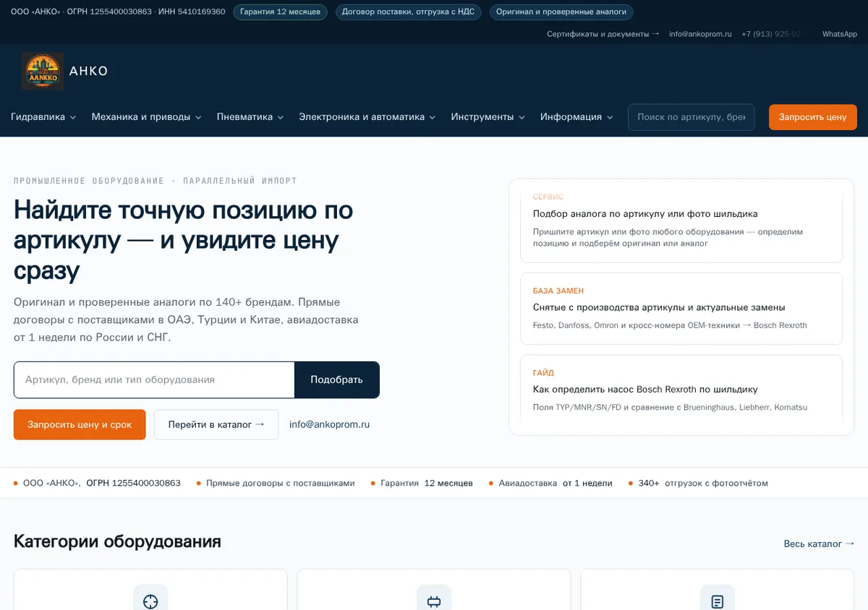The height and width of the screenshot is (610, 868).
Task: Click Запросить цену и срок button
Action: 80,425
